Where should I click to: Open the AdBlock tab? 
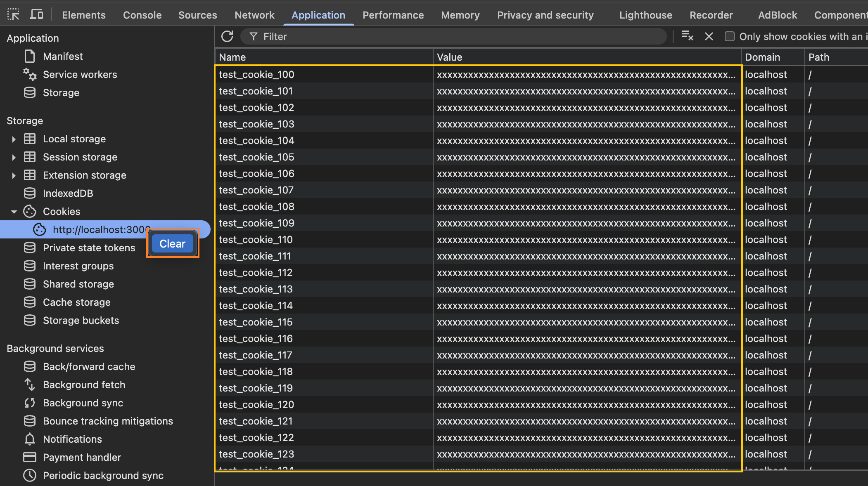(x=778, y=15)
